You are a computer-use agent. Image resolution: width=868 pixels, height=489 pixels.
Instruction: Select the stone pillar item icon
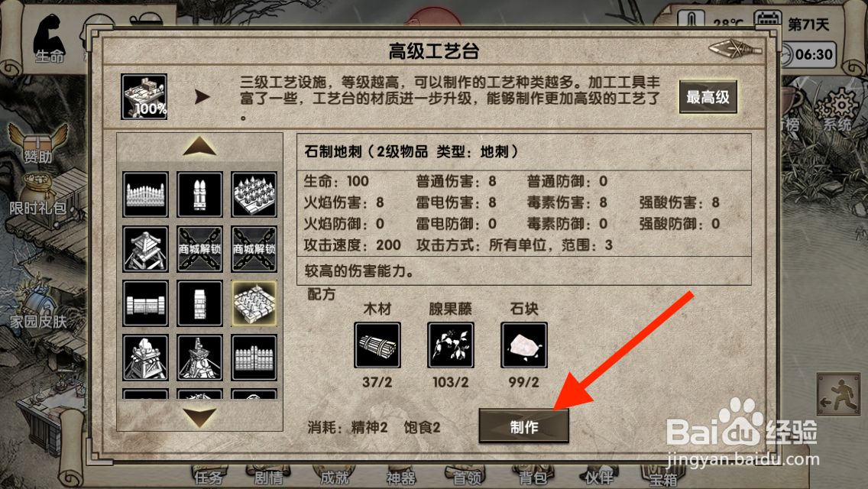200,303
